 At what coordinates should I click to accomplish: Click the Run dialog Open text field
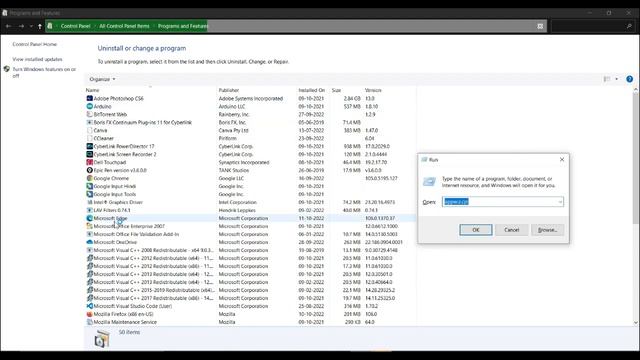click(x=500, y=202)
